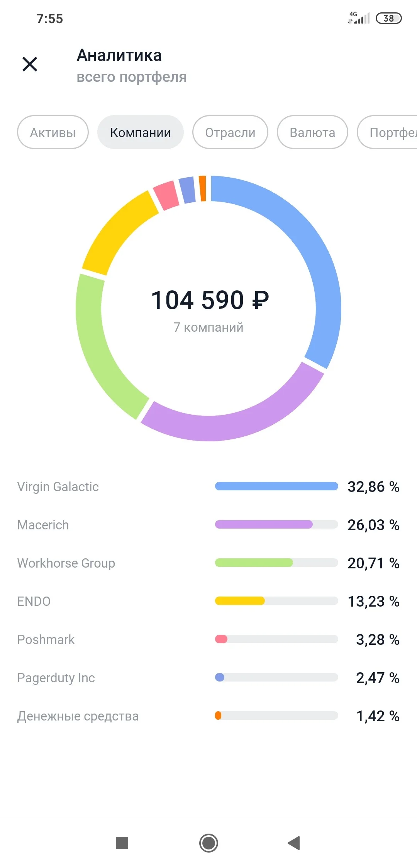
Task: Open the Отрасли tab
Action: coord(230,132)
